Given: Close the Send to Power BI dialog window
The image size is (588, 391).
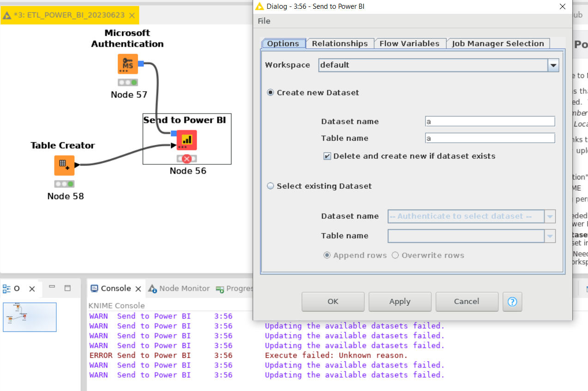Looking at the screenshot, I should 562,6.
